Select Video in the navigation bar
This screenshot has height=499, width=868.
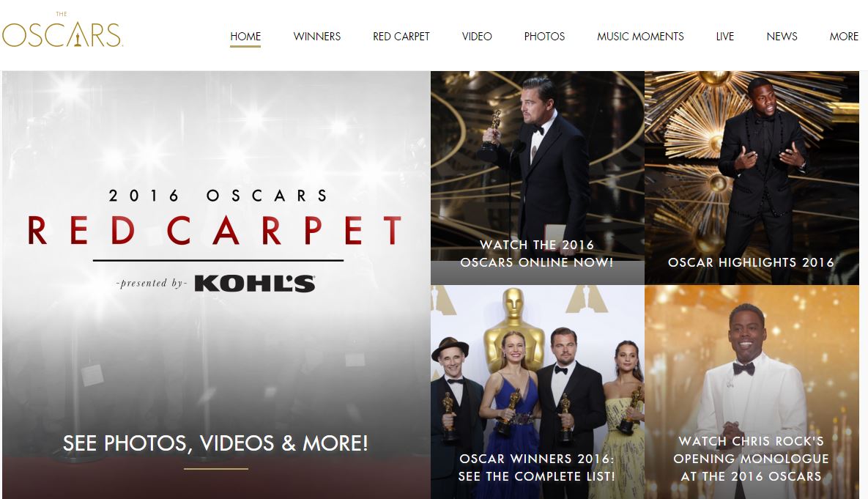point(477,37)
